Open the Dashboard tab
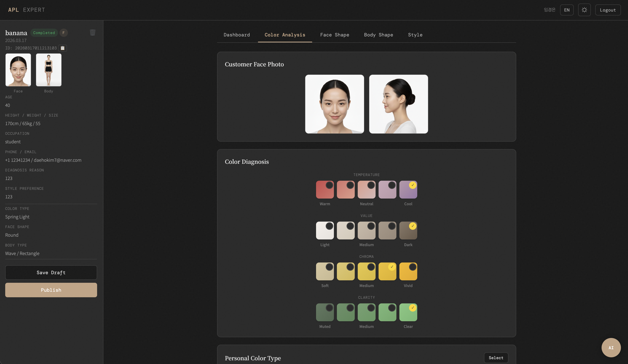 point(236,35)
